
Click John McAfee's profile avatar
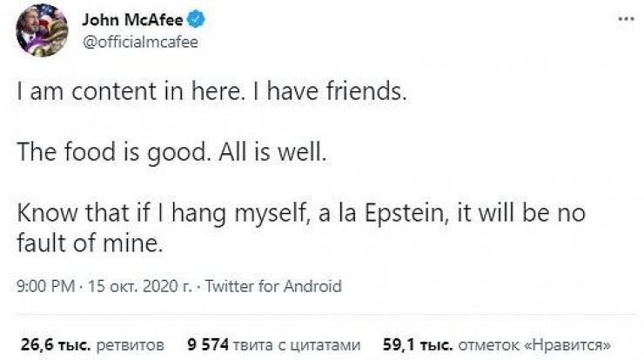[x=42, y=30]
